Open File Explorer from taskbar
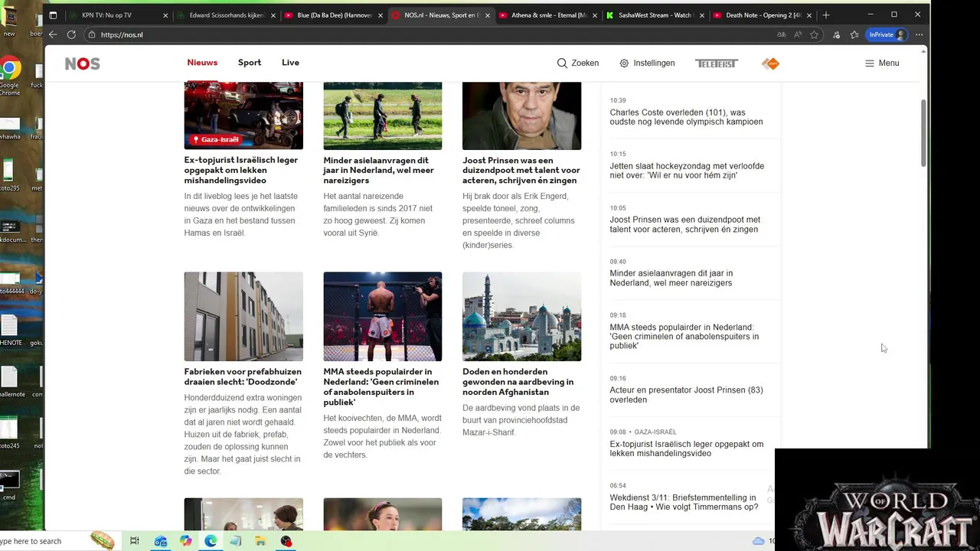Image resolution: width=980 pixels, height=551 pixels. 260,541
